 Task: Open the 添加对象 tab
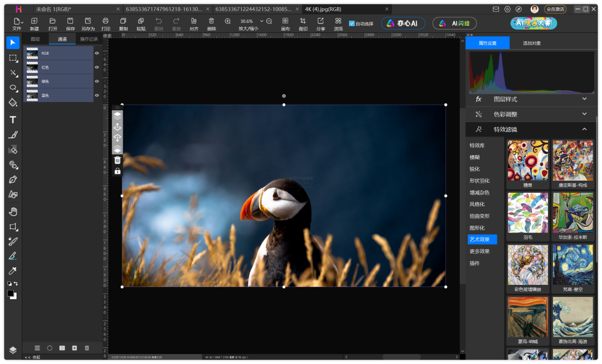coord(531,43)
